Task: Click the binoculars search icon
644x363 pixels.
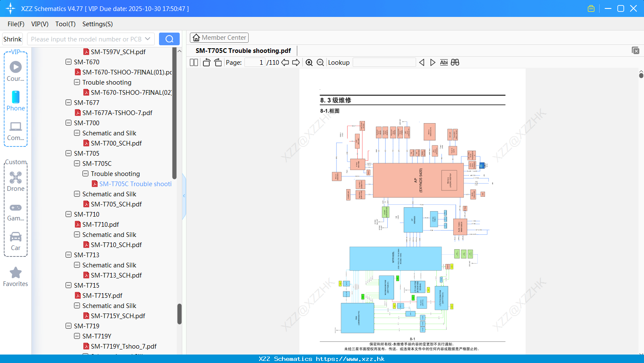Action: click(455, 62)
